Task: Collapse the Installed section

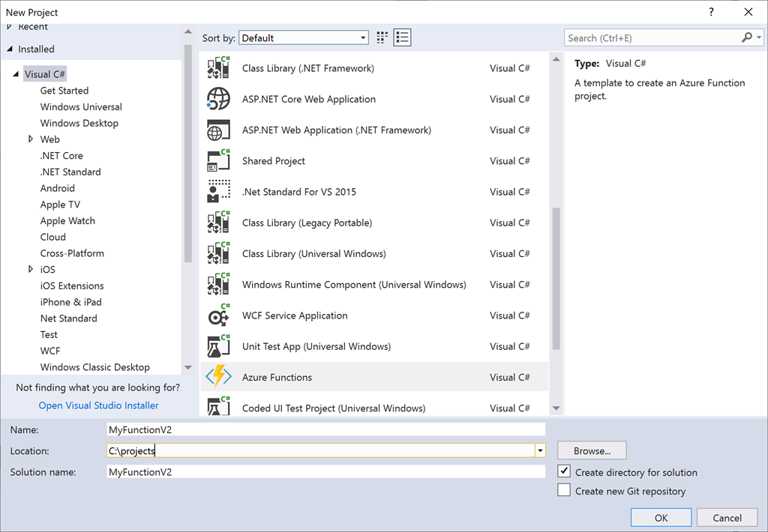Action: pyautogui.click(x=10, y=49)
